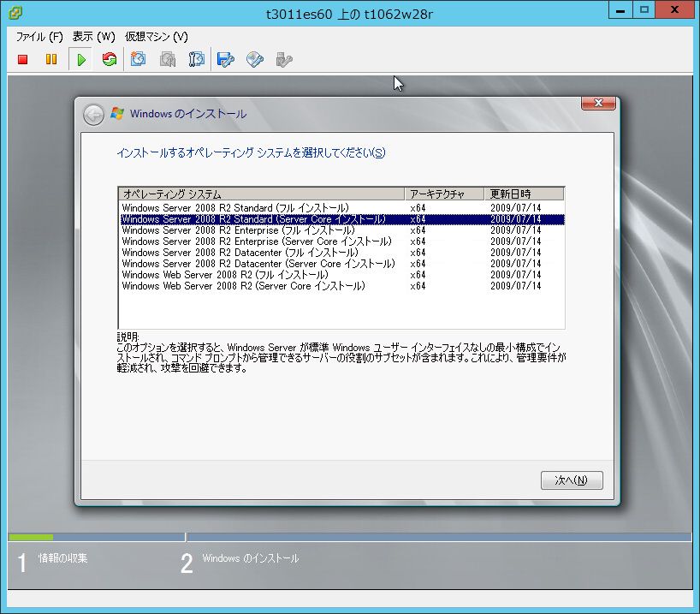Close the Windows installer dialog

pyautogui.click(x=598, y=103)
